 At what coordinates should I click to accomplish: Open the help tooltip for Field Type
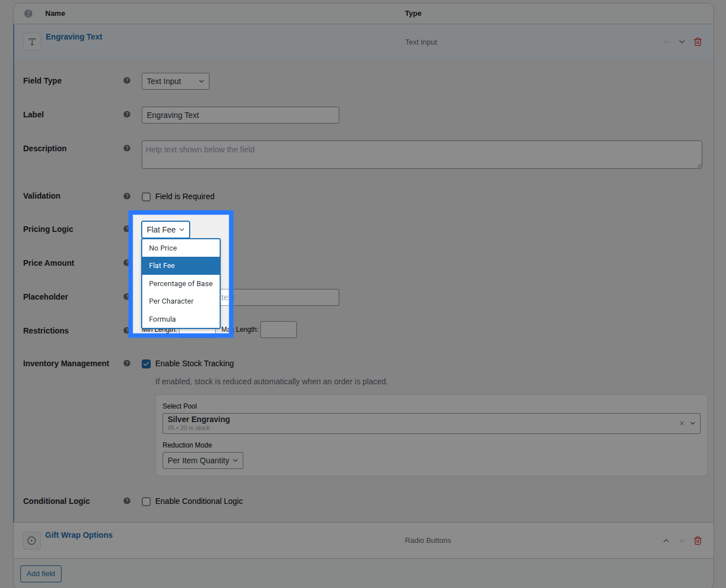127,81
